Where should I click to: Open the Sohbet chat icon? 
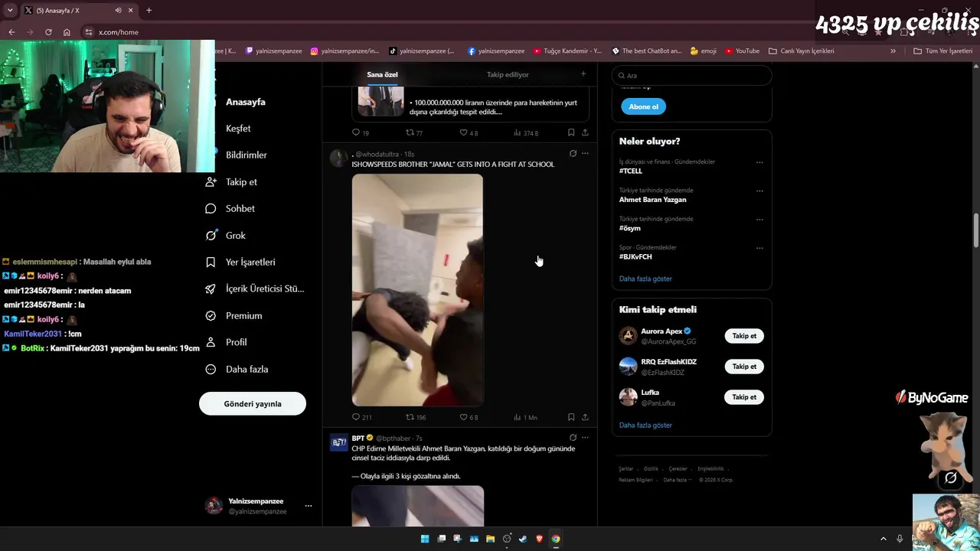(211, 209)
